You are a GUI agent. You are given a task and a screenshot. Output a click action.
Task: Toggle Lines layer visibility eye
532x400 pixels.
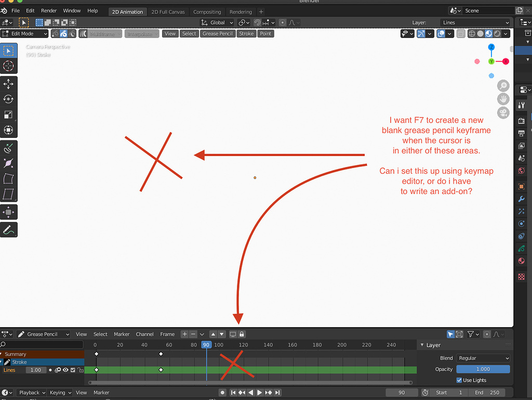65,370
